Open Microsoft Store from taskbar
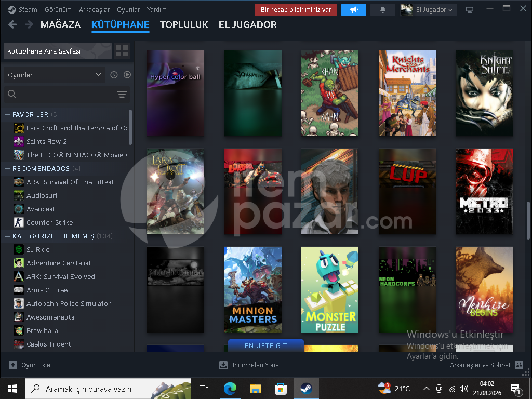This screenshot has width=532, height=399. pyautogui.click(x=281, y=389)
